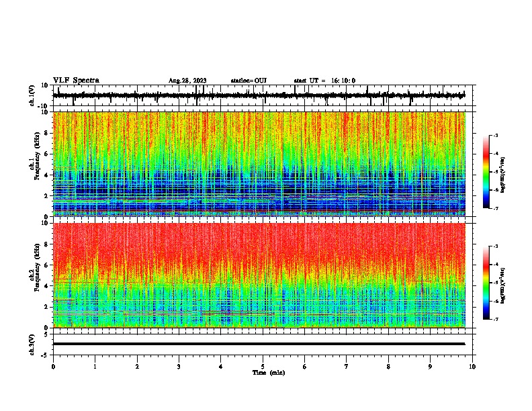
Task: Click the "-10" tick on ch.1 voltage axis
Action: point(43,106)
